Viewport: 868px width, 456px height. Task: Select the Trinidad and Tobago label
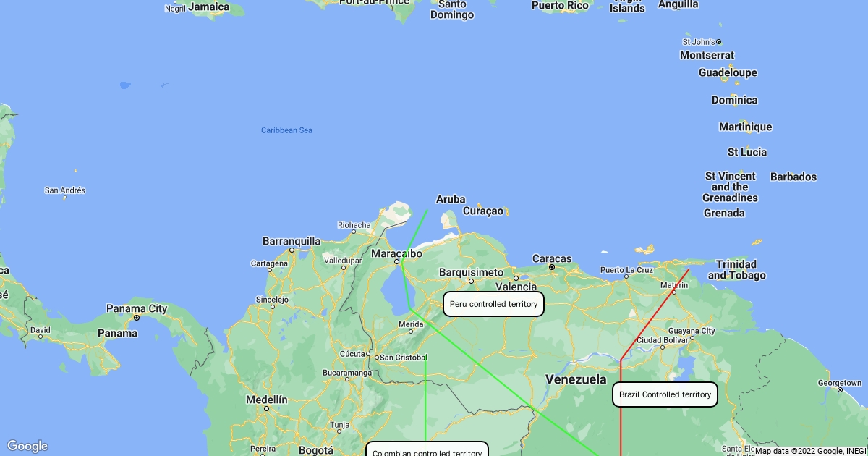coord(736,270)
